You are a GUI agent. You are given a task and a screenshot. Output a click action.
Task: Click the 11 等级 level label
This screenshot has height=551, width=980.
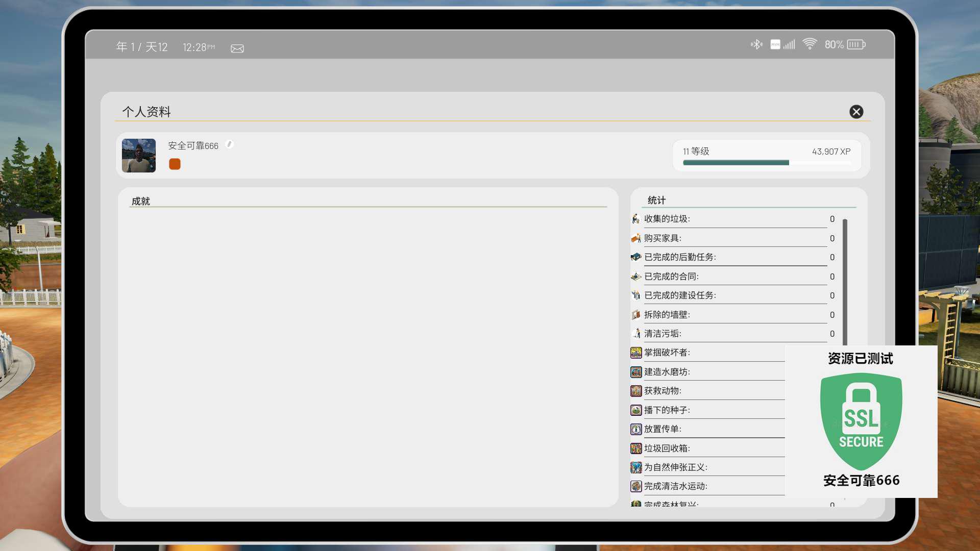pos(696,152)
